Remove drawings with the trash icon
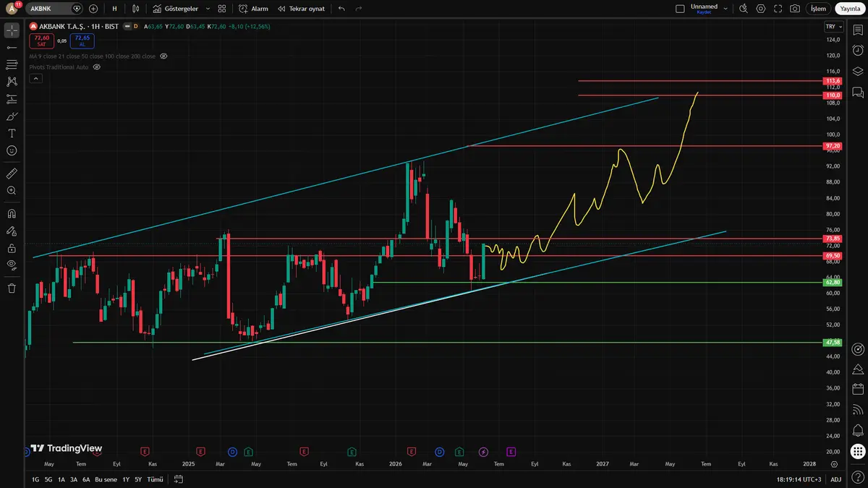This screenshot has height=488, width=868. click(x=11, y=288)
